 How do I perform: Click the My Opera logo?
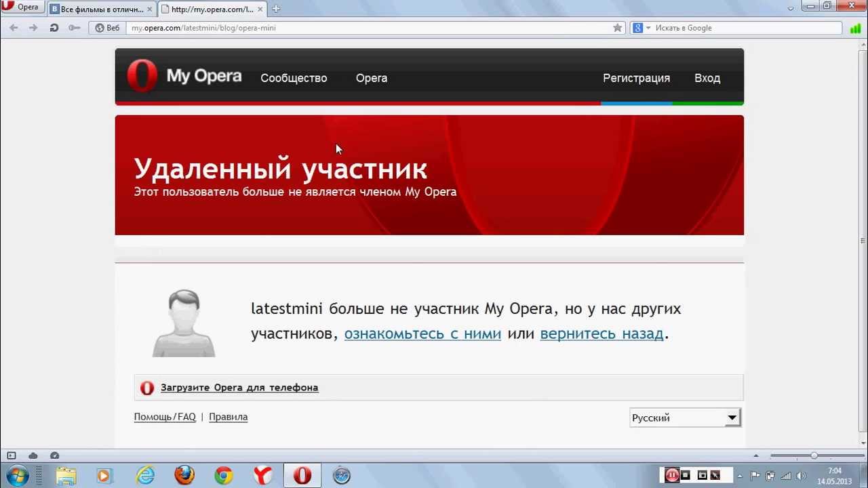(184, 76)
